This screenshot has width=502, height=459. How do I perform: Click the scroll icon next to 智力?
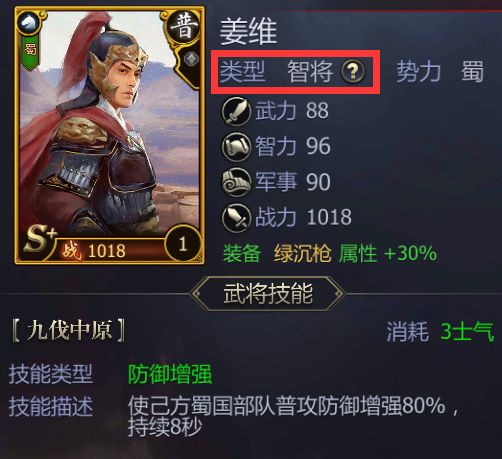coord(236,147)
